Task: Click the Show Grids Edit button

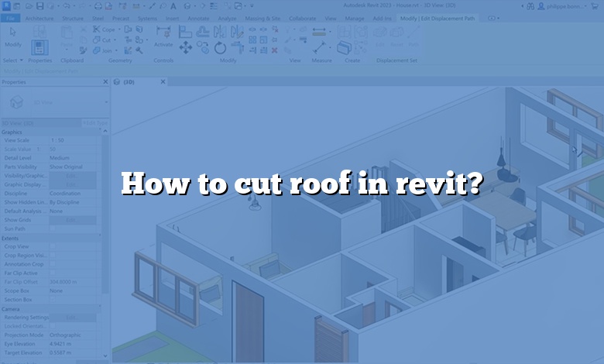Action: tap(73, 220)
